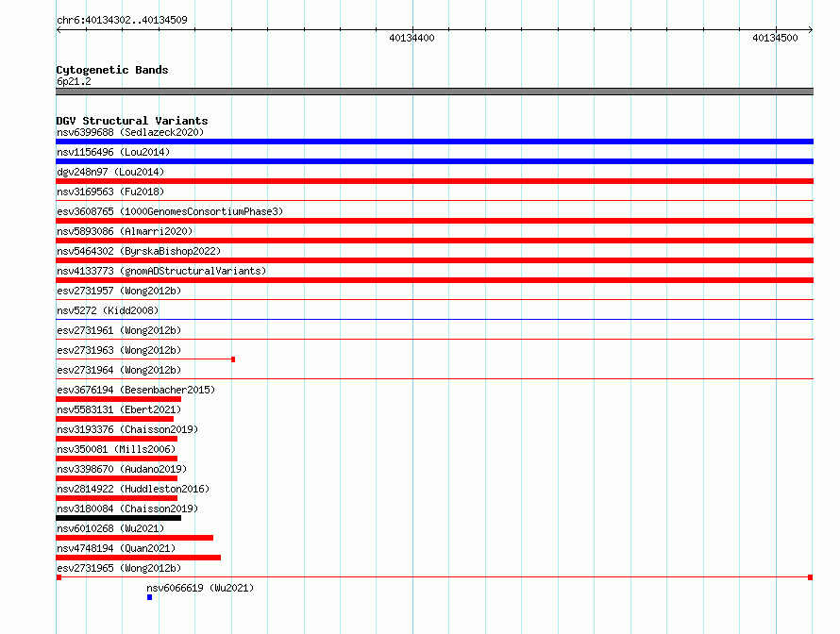Click red bar below nsv4133773
Viewport: 840px width, 634px height.
tap(434, 280)
